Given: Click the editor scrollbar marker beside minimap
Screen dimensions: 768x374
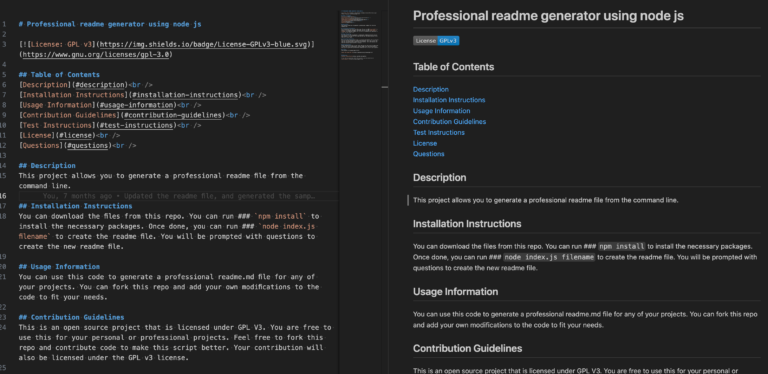Looking at the screenshot, I should (x=384, y=87).
